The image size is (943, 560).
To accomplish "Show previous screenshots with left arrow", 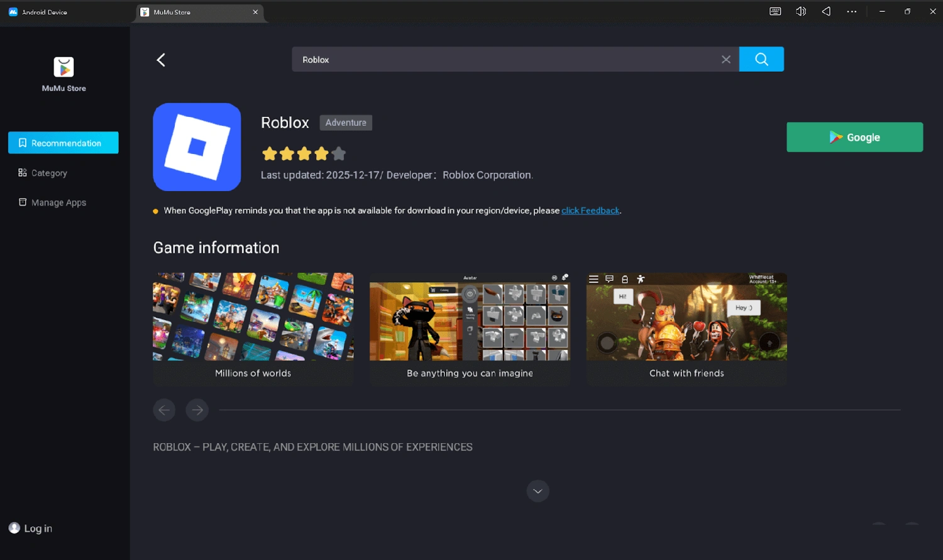I will click(x=164, y=410).
